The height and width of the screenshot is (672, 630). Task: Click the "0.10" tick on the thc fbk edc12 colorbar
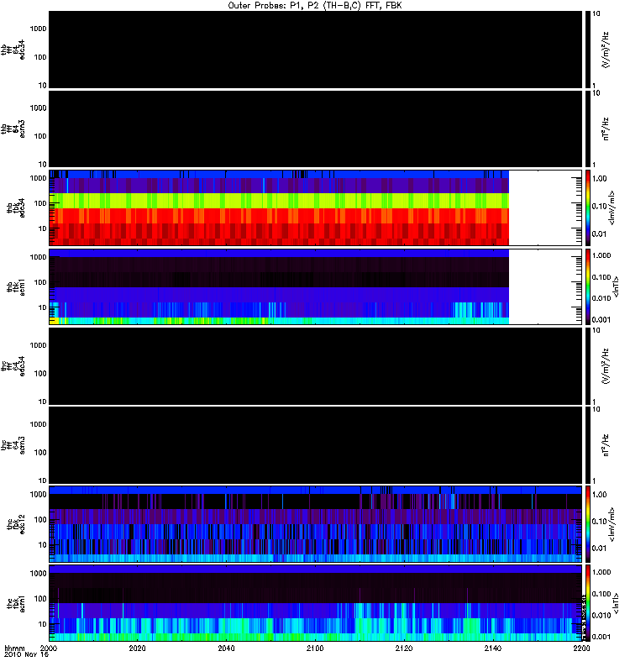point(599,521)
